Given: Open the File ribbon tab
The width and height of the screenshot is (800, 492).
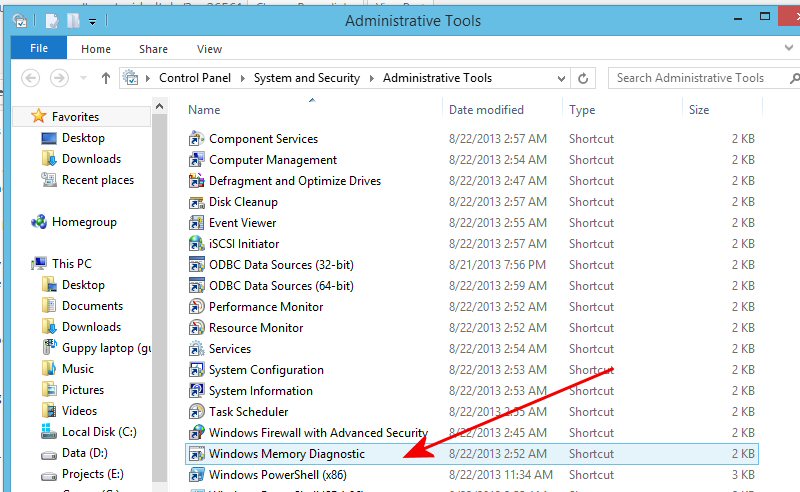Looking at the screenshot, I should pos(39,48).
